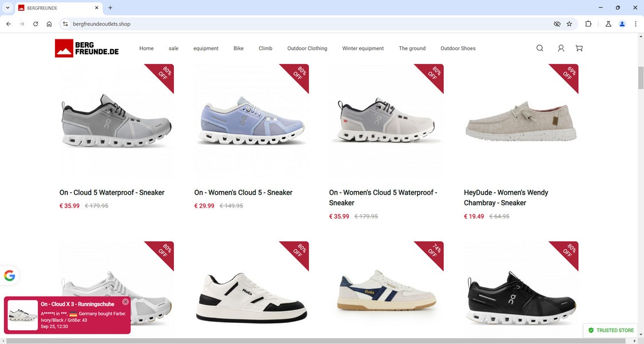Open the sale menu item
The image size is (644, 344).
(173, 49)
